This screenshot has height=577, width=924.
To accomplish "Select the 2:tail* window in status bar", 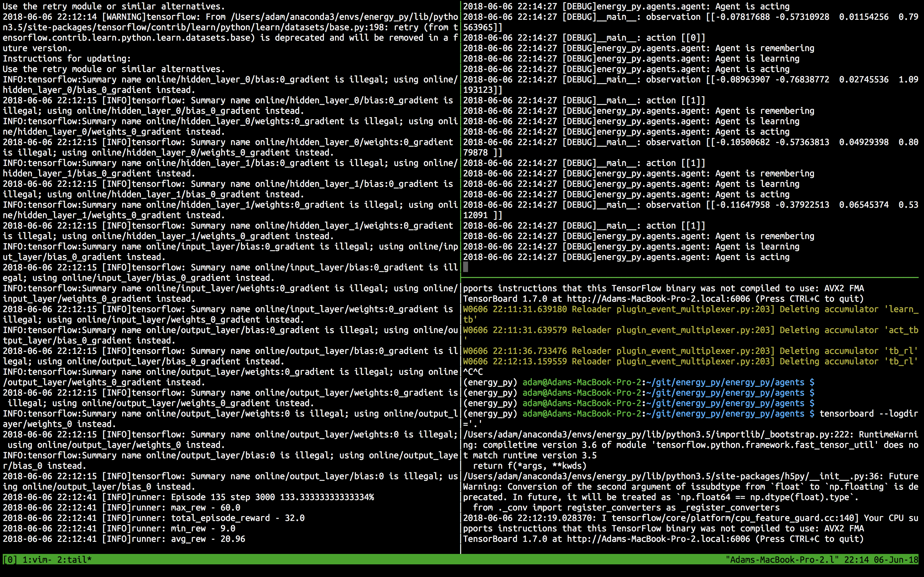I will point(75,560).
